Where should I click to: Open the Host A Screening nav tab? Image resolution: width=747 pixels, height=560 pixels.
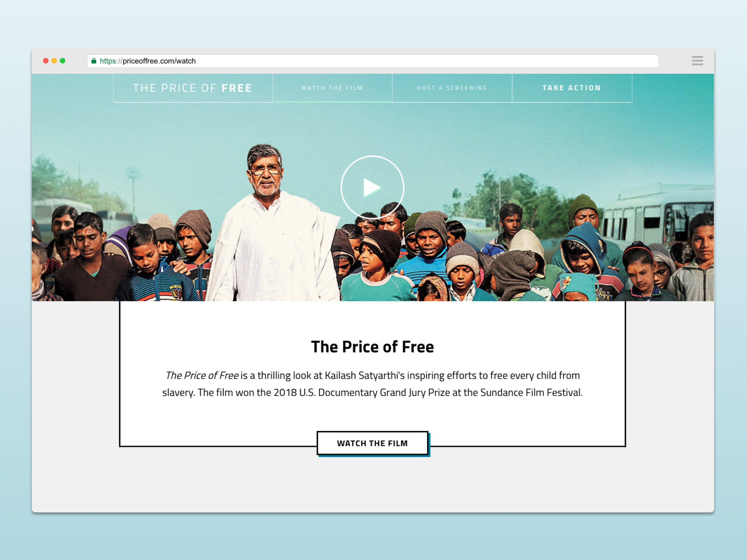tap(452, 88)
